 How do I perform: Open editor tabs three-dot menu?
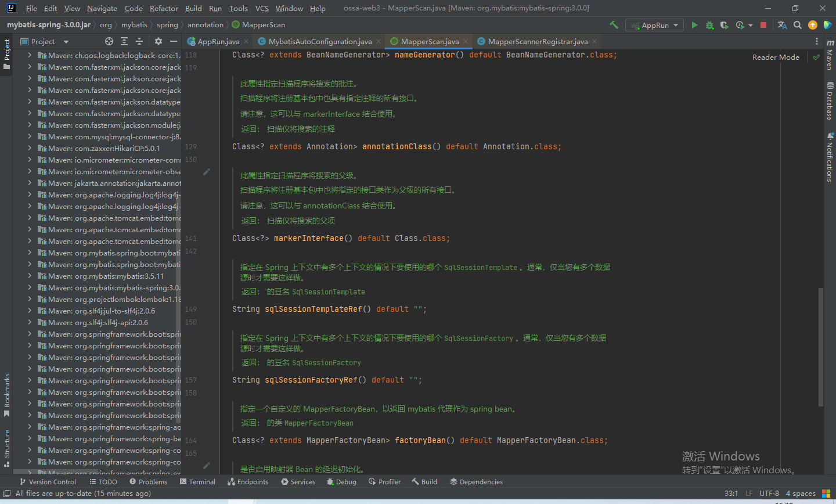817,41
